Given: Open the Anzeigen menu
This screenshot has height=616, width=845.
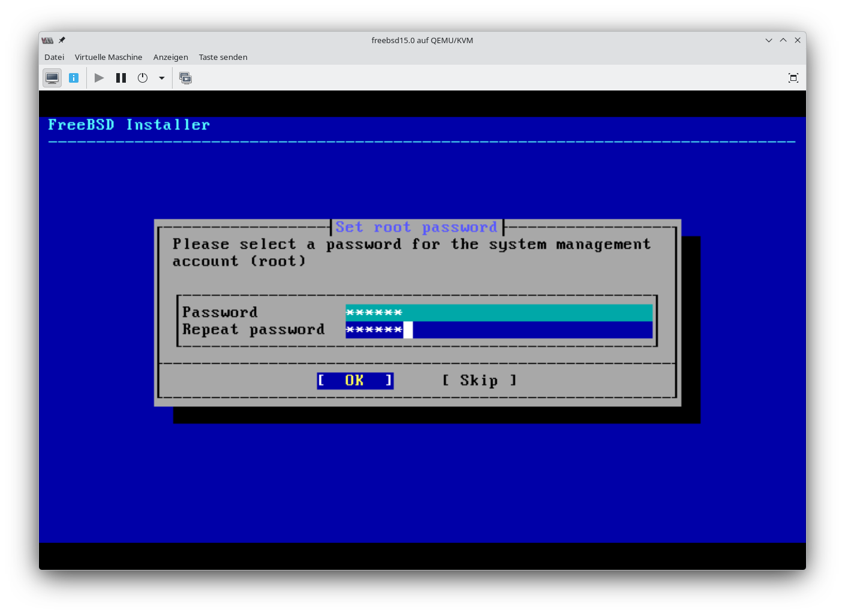Looking at the screenshot, I should (170, 57).
